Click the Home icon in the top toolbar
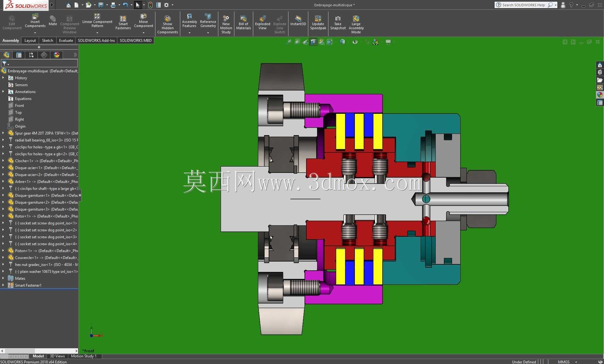Viewport: 604px width, 364px height. [68, 5]
